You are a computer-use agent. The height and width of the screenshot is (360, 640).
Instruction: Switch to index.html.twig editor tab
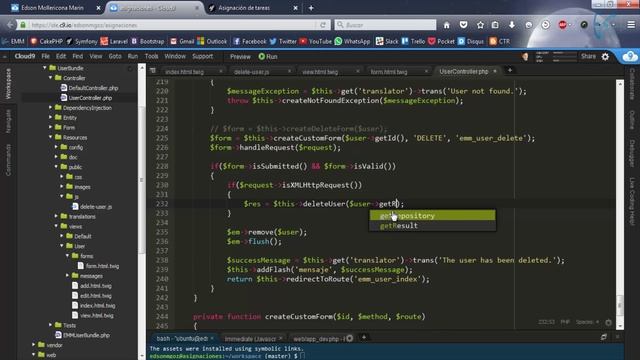point(184,71)
